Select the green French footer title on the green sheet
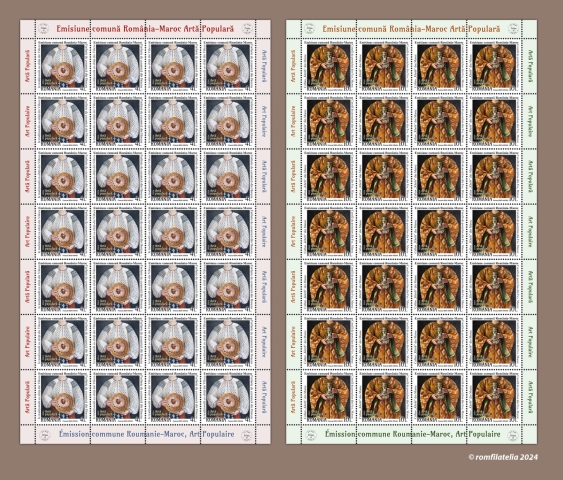The image size is (563, 480). [413, 434]
